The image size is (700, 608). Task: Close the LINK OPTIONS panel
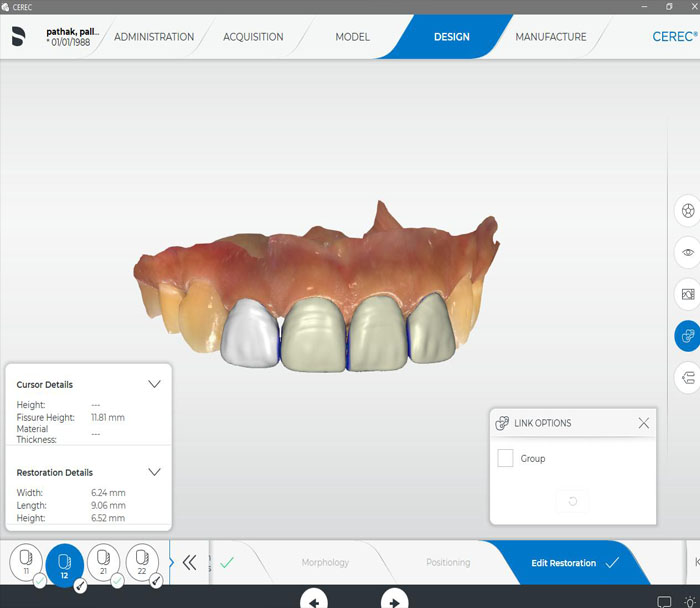(x=644, y=423)
